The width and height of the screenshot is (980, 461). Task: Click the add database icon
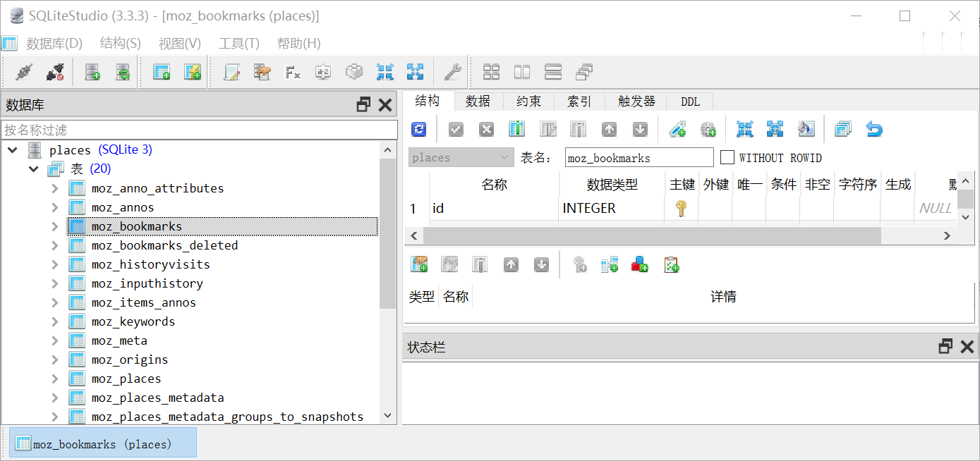point(92,72)
